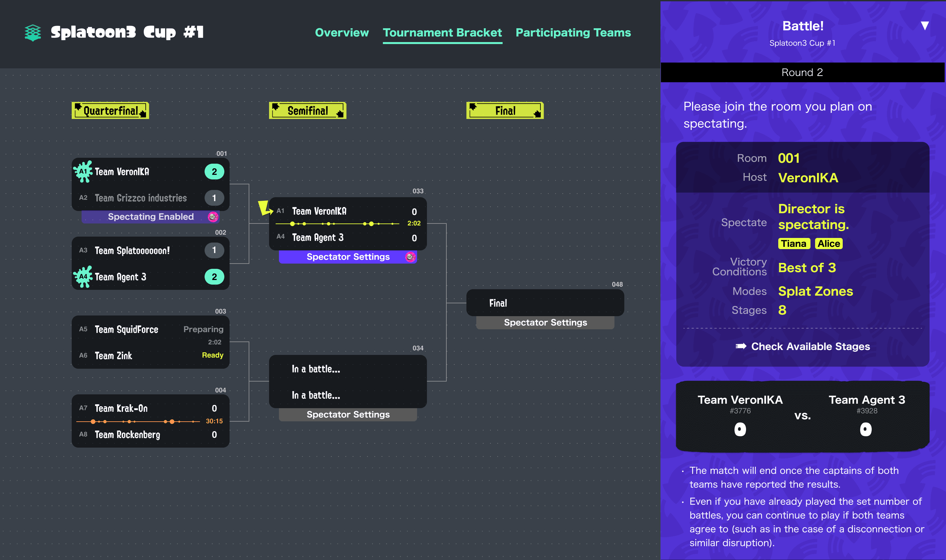Click the Tiana spectator tag
The width and height of the screenshot is (946, 560).
point(794,244)
